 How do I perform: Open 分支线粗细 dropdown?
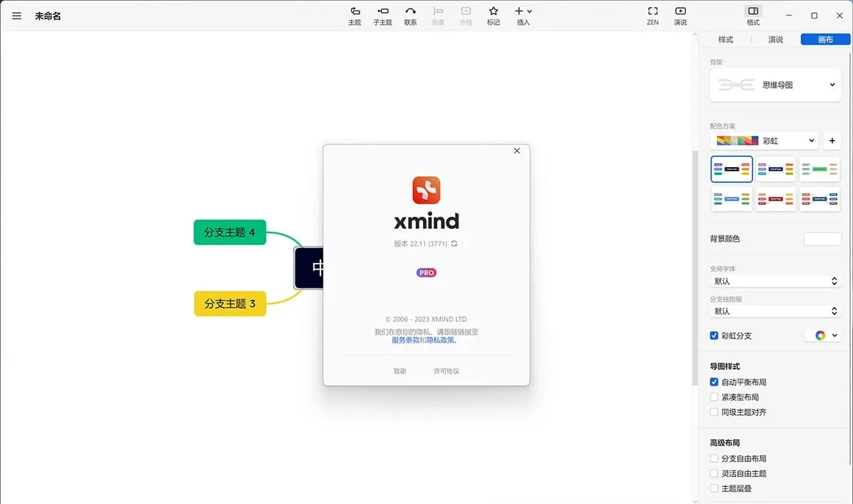776,311
